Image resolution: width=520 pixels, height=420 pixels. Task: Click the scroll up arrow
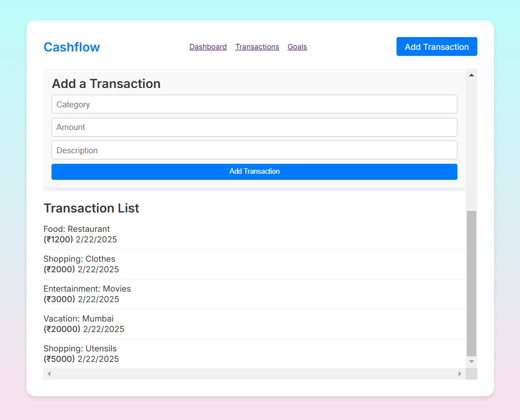coord(471,75)
